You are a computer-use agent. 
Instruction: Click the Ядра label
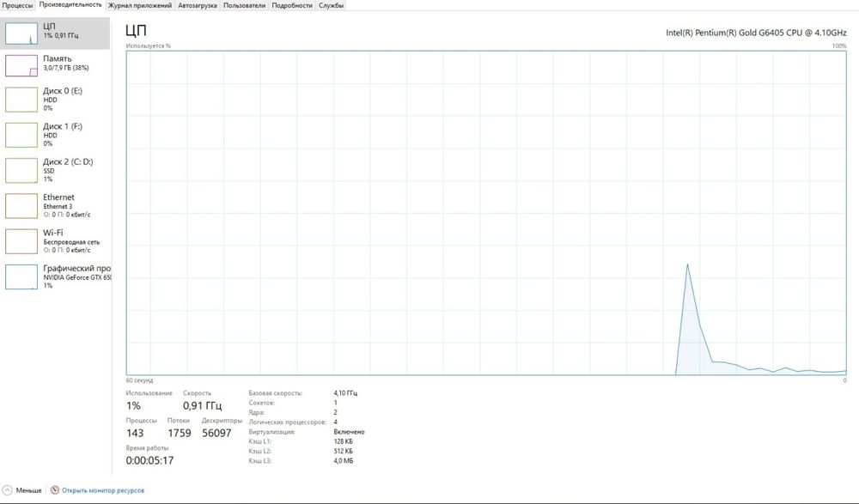pos(256,412)
